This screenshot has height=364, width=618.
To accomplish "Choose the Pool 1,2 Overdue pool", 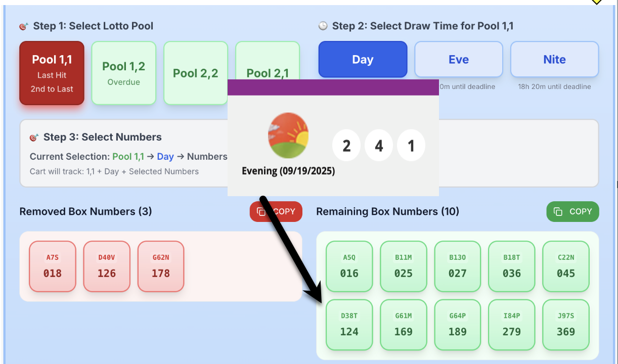I will point(123,73).
